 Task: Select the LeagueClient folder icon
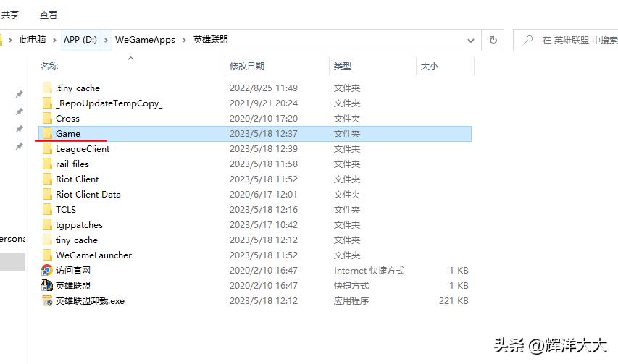pos(47,149)
